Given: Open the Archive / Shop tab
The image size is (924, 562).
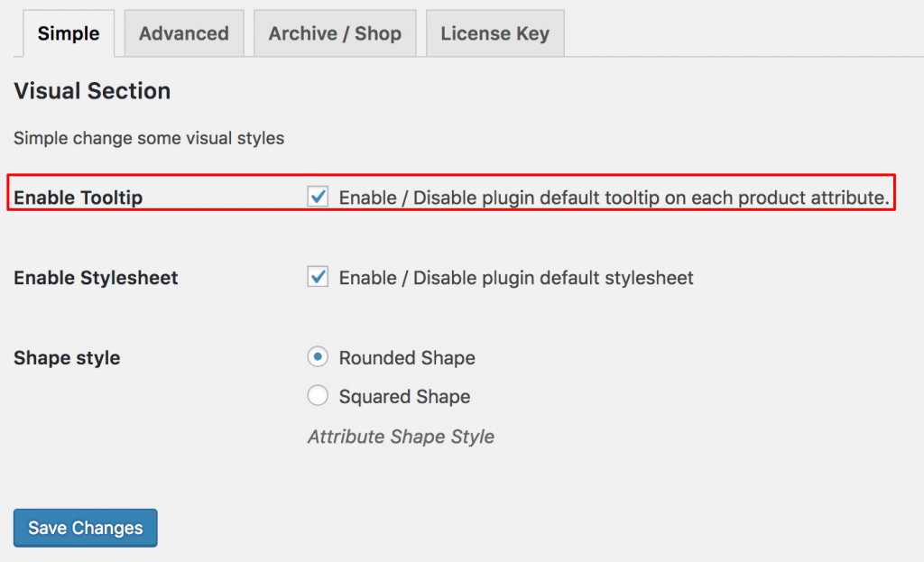Looking at the screenshot, I should [x=335, y=33].
